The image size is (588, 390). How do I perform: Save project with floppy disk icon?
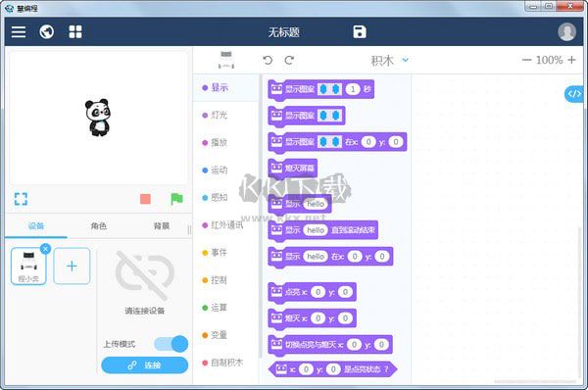click(x=360, y=32)
